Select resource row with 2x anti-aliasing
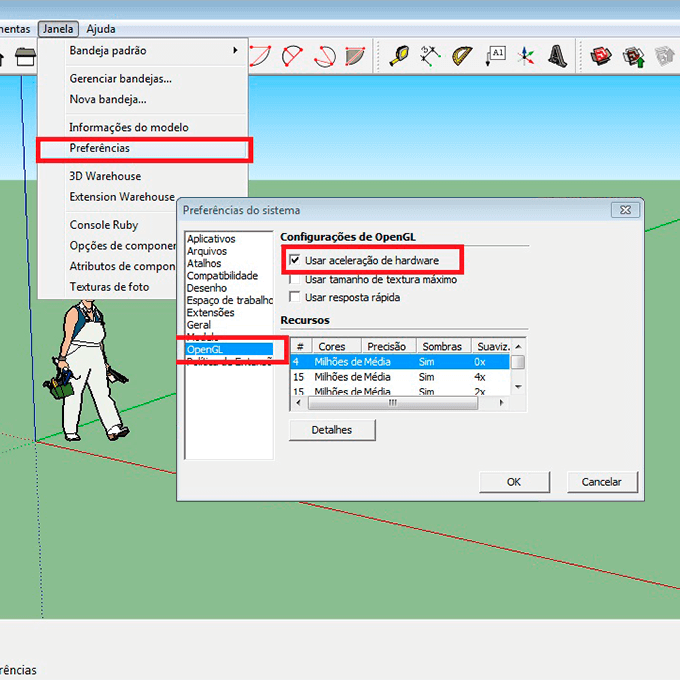 coord(400,391)
